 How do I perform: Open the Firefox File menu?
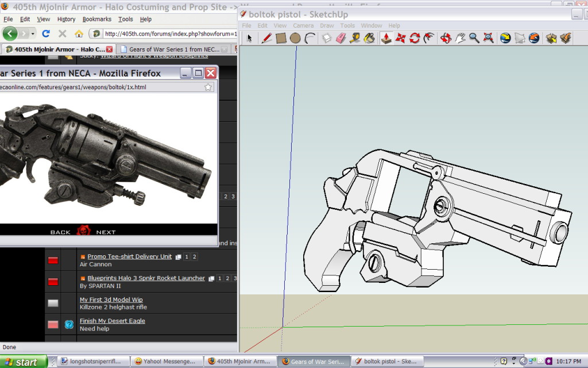coord(8,19)
